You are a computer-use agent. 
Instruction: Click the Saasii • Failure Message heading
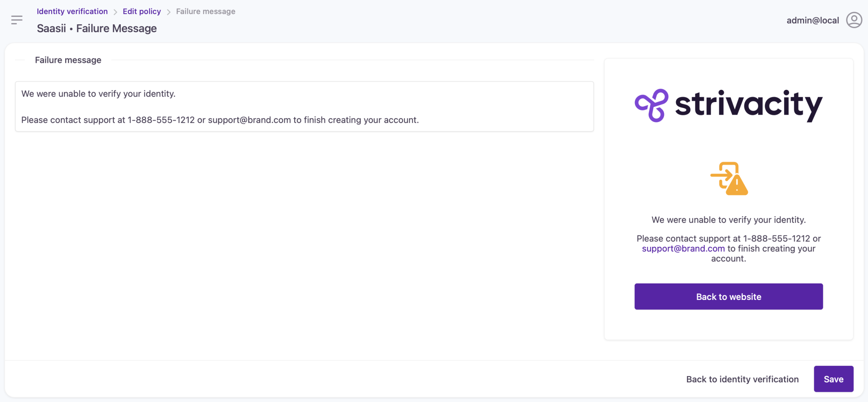[97, 28]
